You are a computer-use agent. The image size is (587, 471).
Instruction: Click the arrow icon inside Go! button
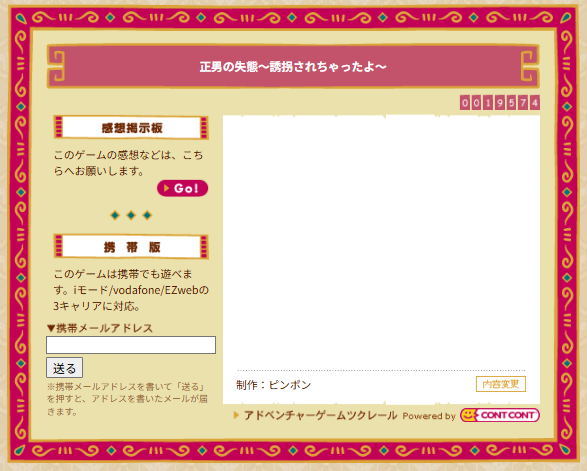pyautogui.click(x=167, y=188)
